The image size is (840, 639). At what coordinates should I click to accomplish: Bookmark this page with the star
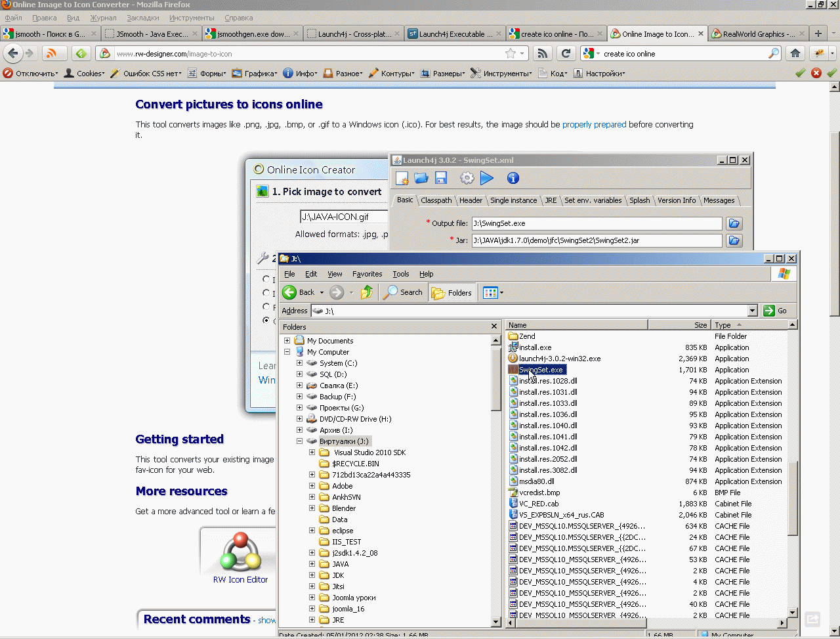(x=511, y=53)
